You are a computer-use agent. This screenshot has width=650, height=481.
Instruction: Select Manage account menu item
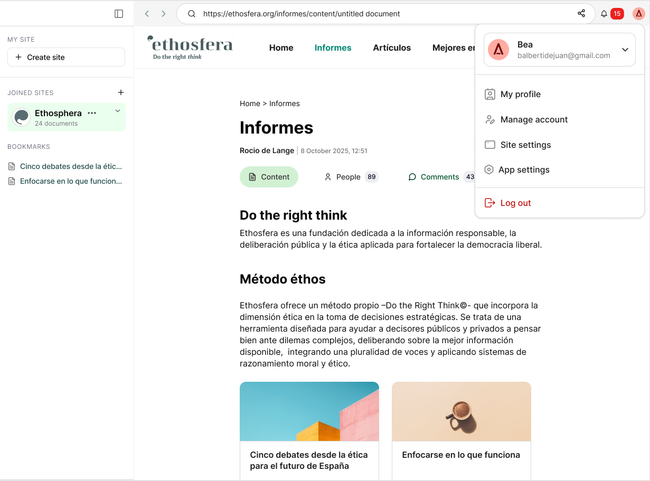click(x=533, y=120)
